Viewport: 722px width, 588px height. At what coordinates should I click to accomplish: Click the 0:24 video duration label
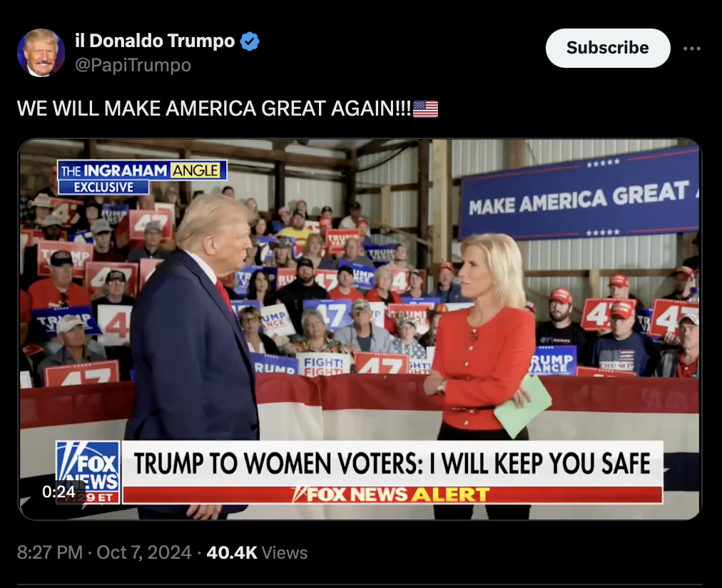coord(59,492)
